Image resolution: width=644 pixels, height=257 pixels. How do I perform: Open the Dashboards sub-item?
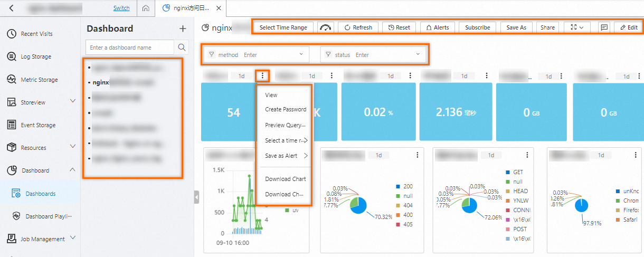(40, 194)
